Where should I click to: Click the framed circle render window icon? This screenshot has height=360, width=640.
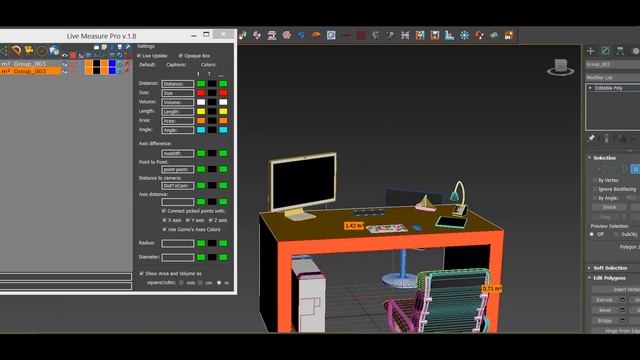pos(331,36)
